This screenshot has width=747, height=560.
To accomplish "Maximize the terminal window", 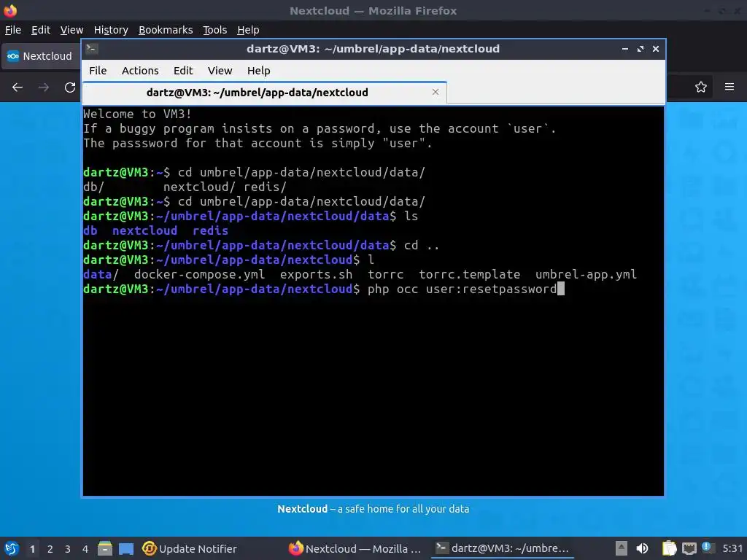I will [x=640, y=49].
